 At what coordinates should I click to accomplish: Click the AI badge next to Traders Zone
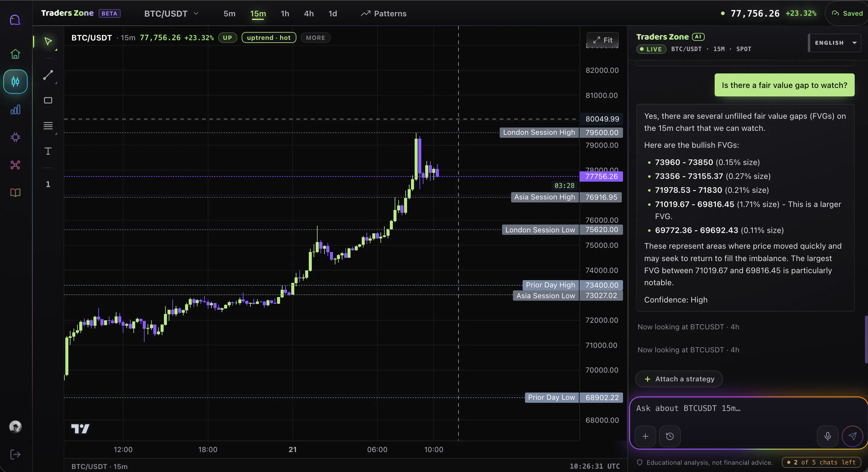pos(698,37)
